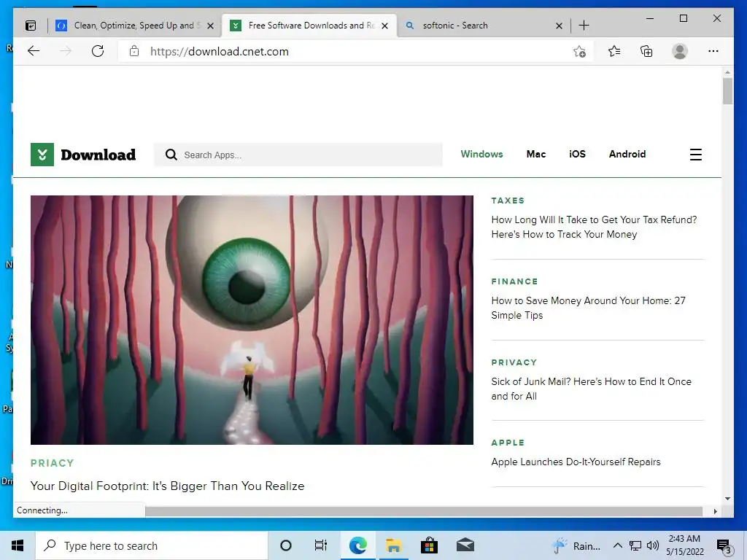
Task: Open a new tab with plus button
Action: pyautogui.click(x=584, y=26)
